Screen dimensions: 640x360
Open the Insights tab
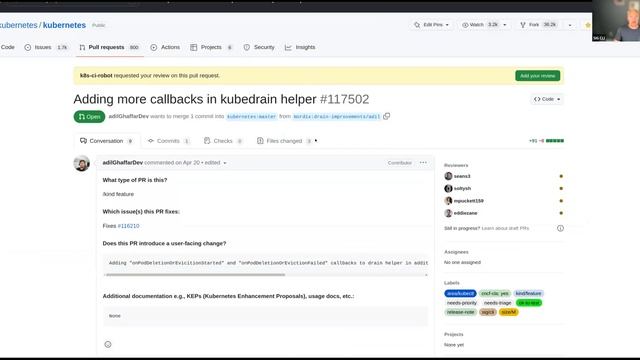click(300, 47)
